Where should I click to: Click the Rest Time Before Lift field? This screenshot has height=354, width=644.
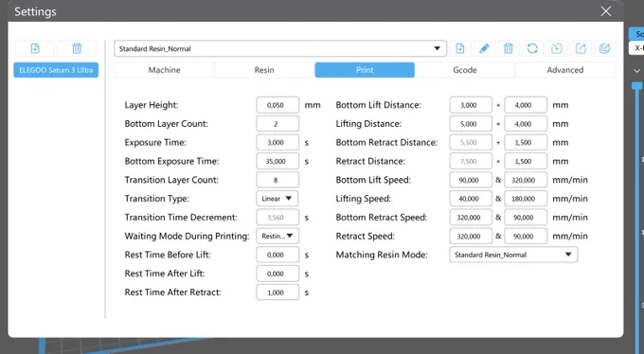click(x=277, y=255)
